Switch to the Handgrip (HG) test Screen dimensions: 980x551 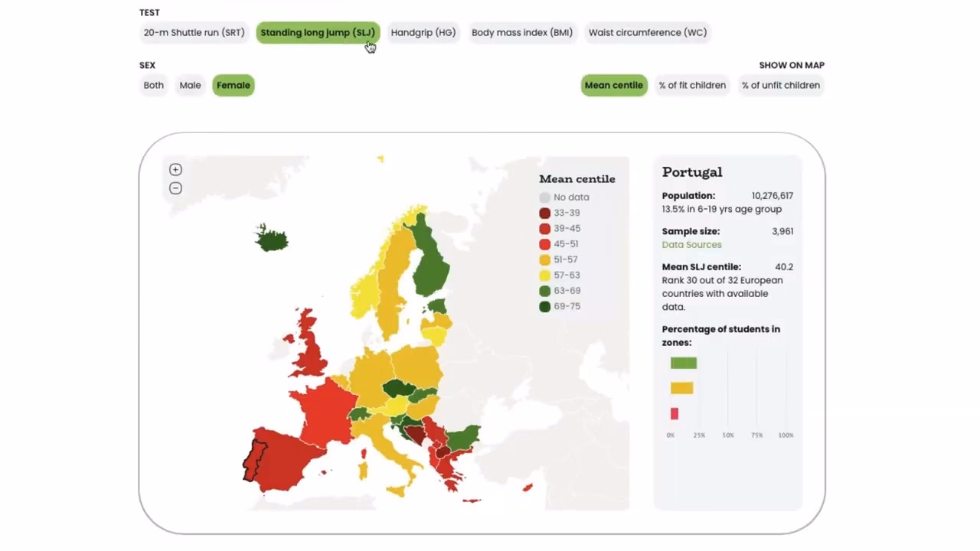(423, 32)
